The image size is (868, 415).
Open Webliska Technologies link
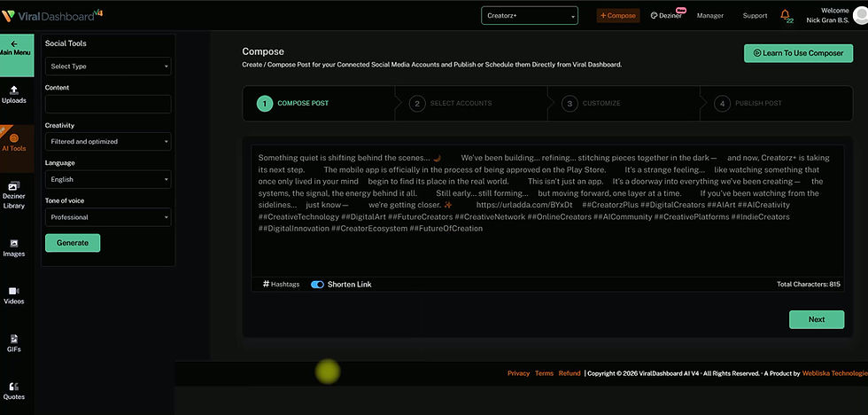point(834,373)
